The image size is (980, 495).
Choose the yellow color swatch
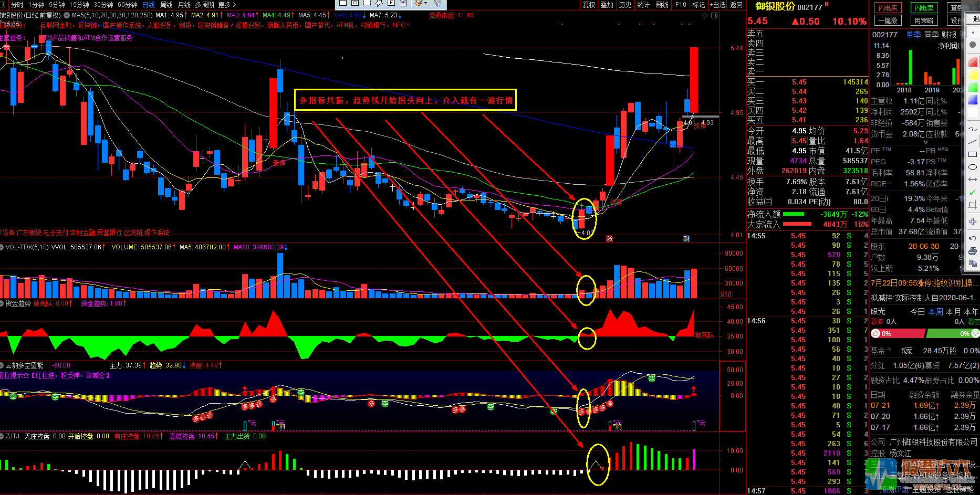(973, 75)
